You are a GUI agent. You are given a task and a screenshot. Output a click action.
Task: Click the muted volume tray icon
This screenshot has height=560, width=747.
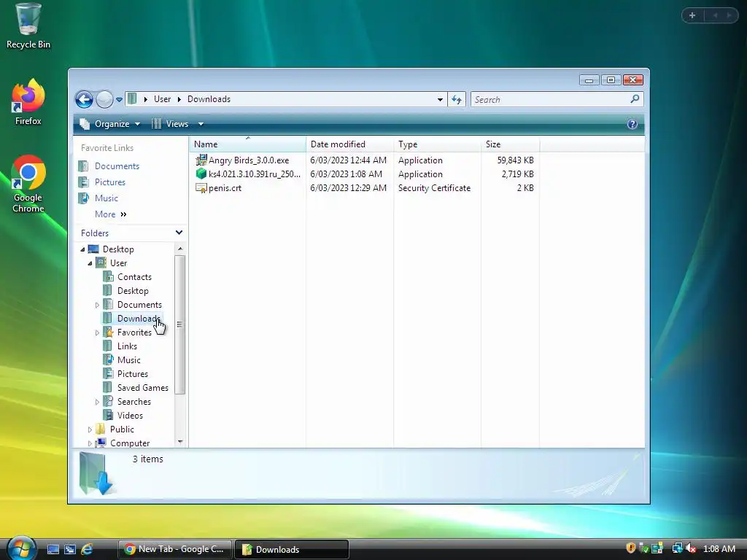(691, 548)
